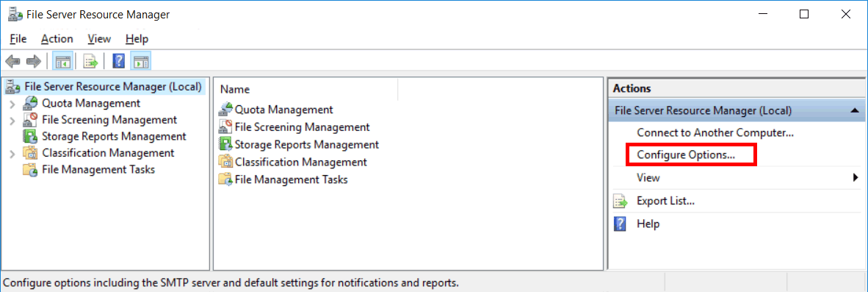The image size is (868, 292).
Task: Open the View submenu arrow in Actions
Action: pyautogui.click(x=856, y=178)
